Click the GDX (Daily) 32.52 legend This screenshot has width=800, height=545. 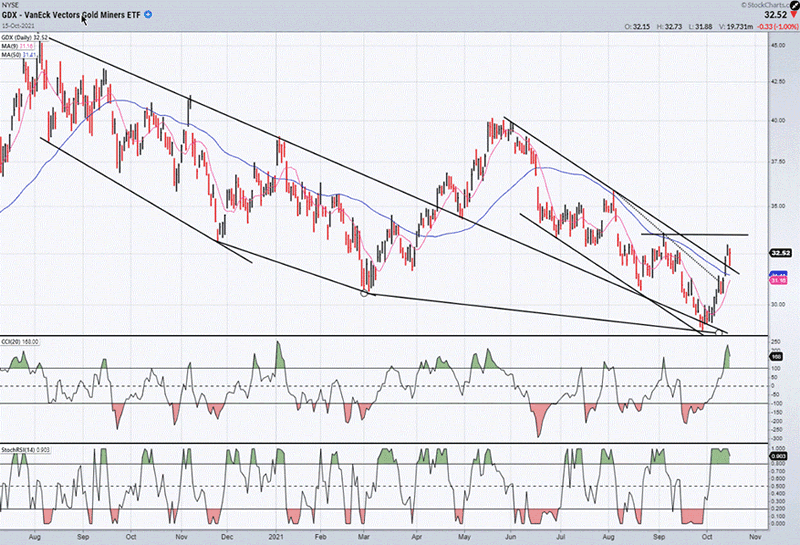click(x=24, y=38)
